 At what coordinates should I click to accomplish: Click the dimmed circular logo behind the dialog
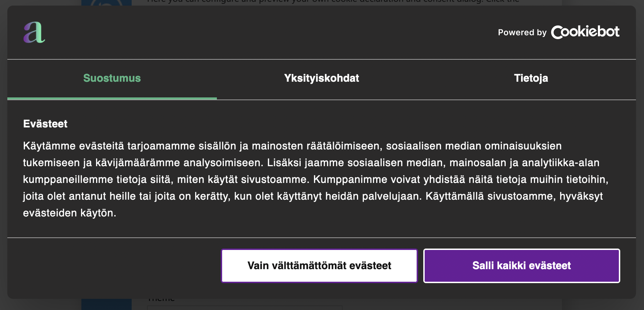(x=107, y=3)
